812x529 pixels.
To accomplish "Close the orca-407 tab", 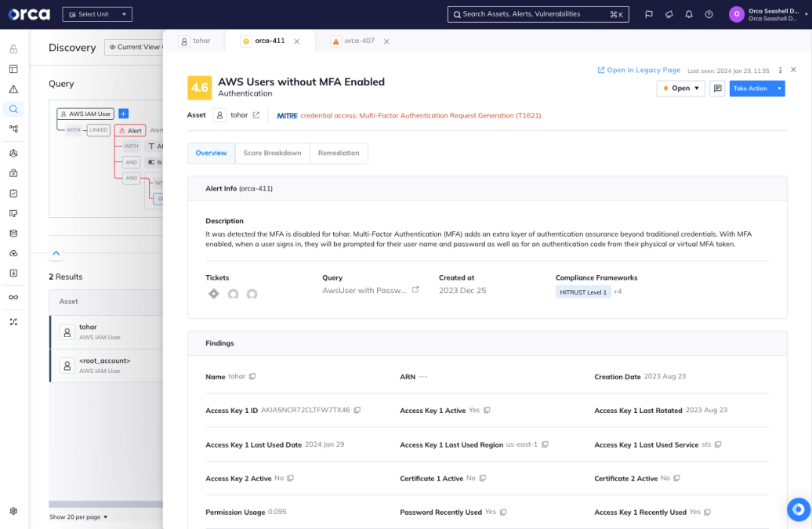I will [386, 42].
